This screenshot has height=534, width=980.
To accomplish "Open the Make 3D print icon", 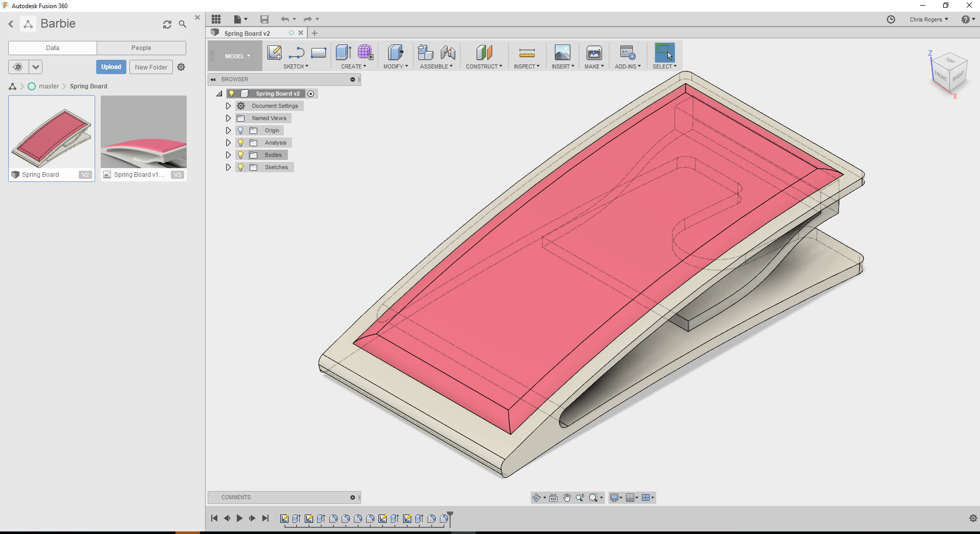I will tap(594, 53).
